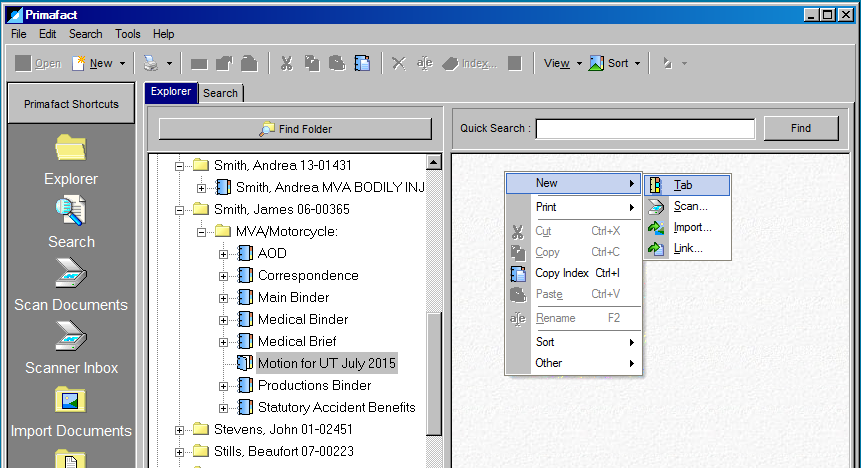Click tree scrollbar up arrow

click(434, 162)
